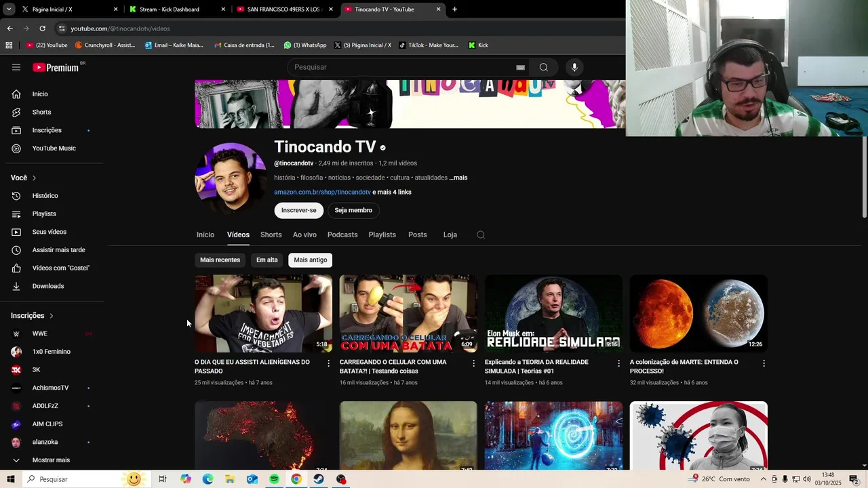Open options for REALIDADE SIMULADA video

[618, 363]
